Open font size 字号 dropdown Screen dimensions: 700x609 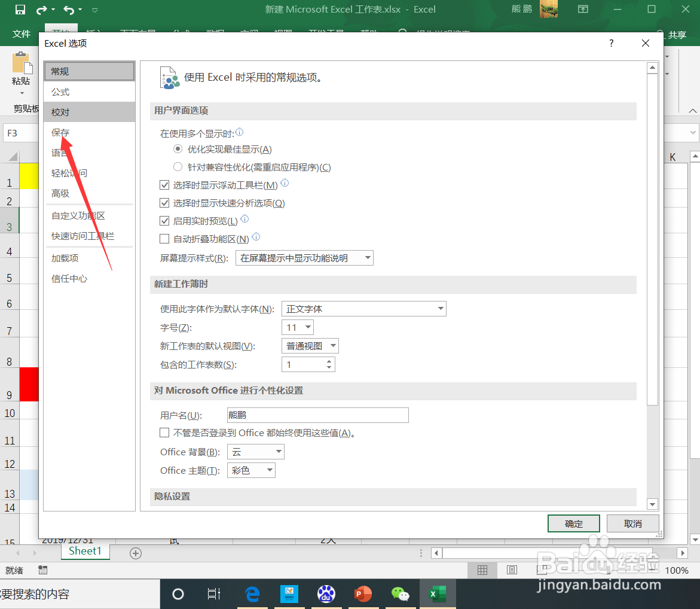[x=298, y=327]
